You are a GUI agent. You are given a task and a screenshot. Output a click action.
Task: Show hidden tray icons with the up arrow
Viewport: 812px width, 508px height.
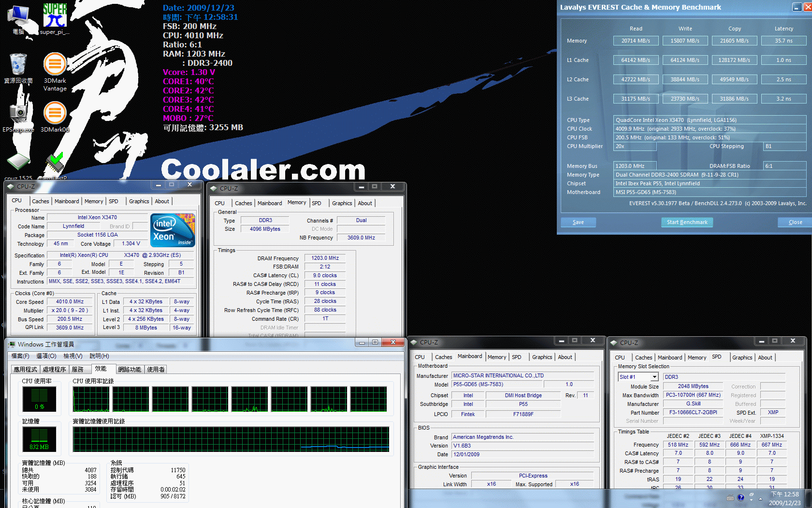pyautogui.click(x=760, y=498)
